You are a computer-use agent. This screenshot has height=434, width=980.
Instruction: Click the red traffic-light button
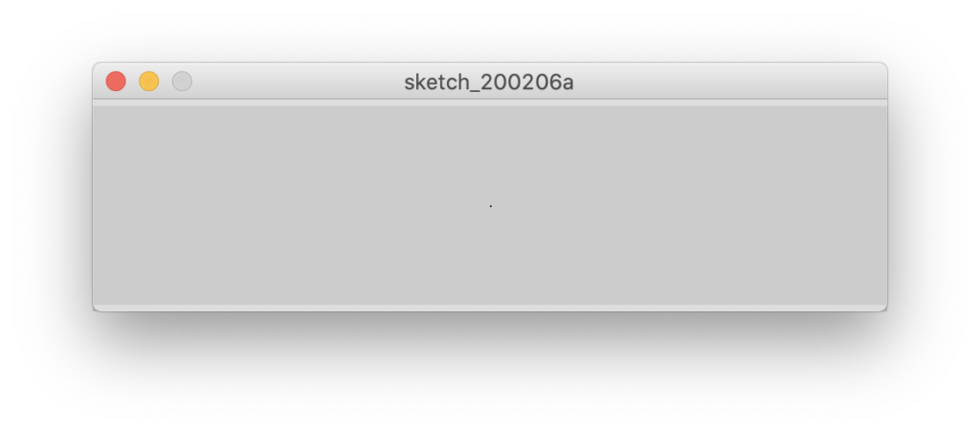116,81
